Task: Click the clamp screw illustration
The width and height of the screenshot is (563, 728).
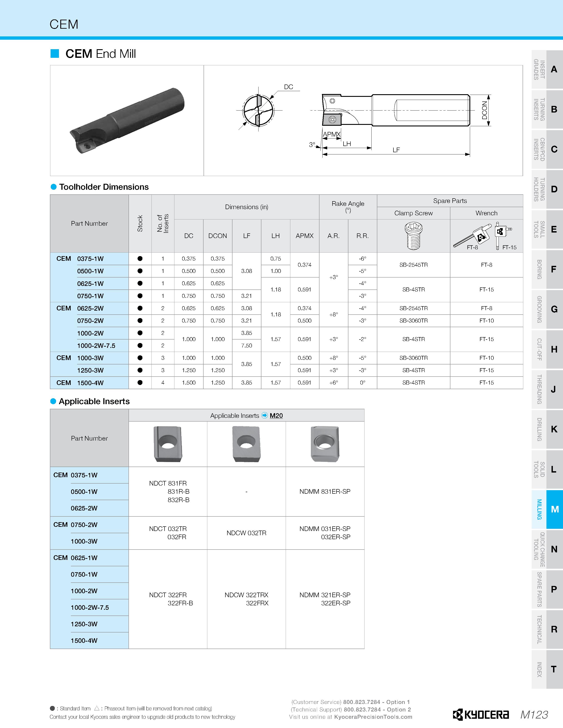Action: tap(413, 236)
